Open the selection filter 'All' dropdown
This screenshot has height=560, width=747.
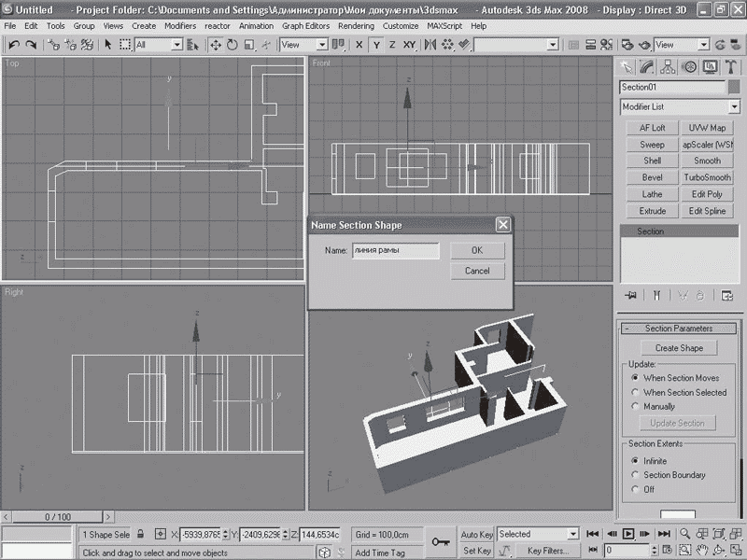(x=177, y=45)
